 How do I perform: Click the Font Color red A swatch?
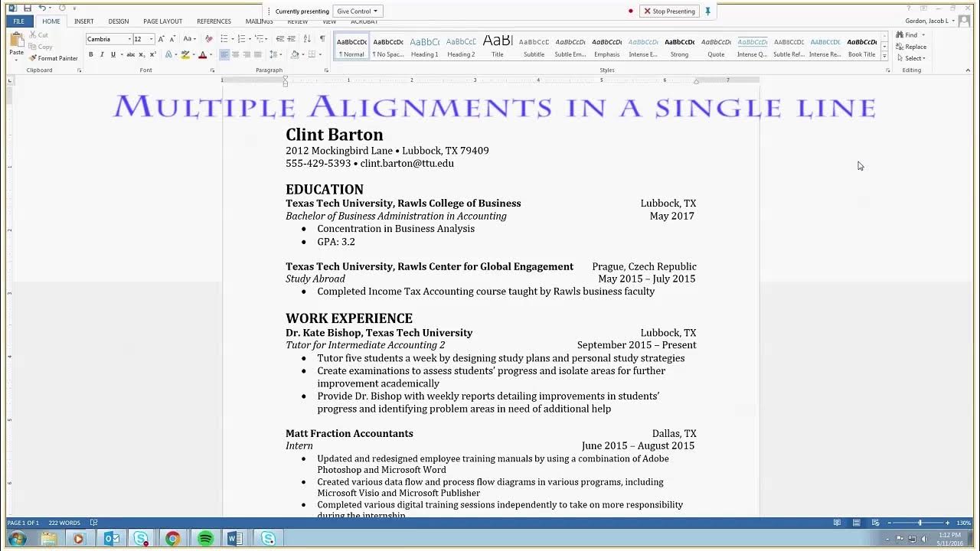tap(202, 54)
